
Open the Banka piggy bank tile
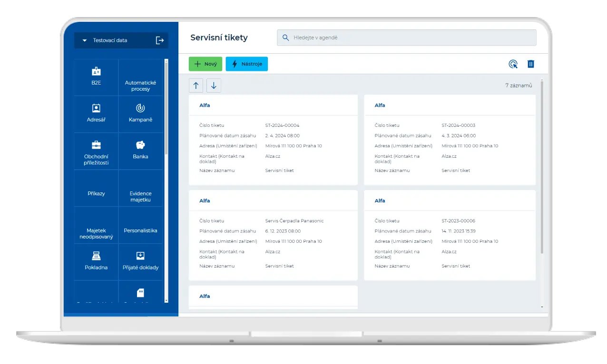click(140, 150)
